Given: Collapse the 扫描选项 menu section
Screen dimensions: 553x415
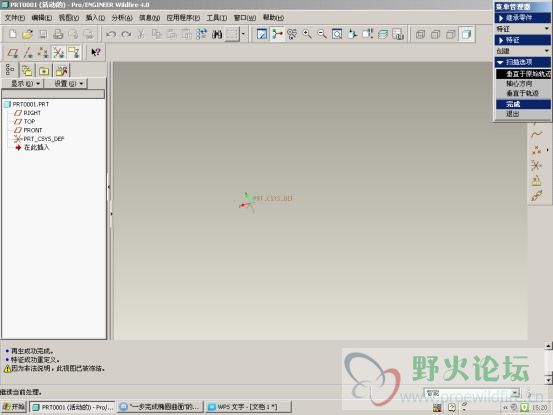Looking at the screenshot, I should coord(522,62).
